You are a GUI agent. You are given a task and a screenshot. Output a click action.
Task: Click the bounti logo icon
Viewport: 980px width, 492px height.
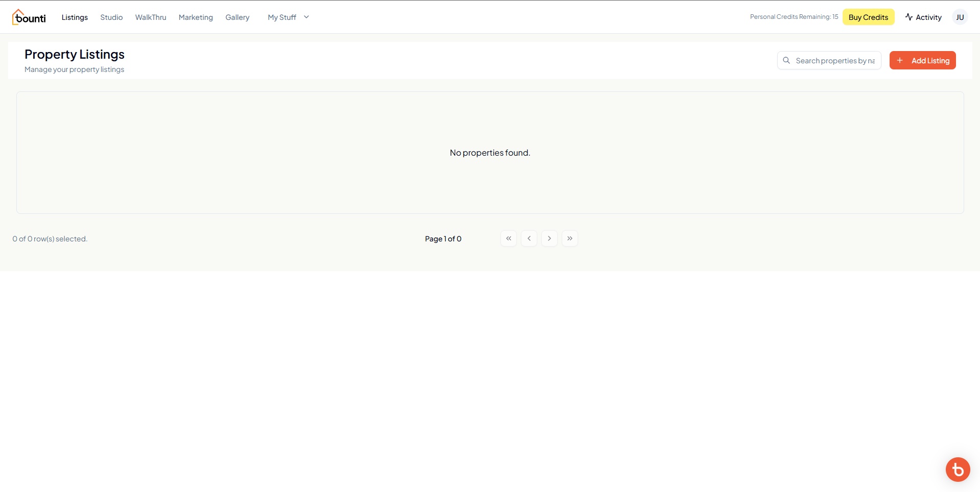[x=29, y=17]
